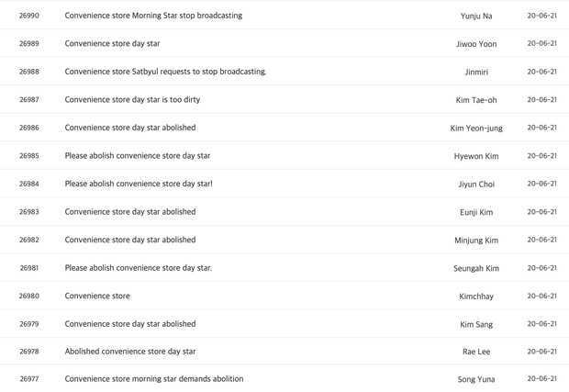Open "Convenience store day star is too dirty"
The image size is (569, 392).
(x=132, y=99)
